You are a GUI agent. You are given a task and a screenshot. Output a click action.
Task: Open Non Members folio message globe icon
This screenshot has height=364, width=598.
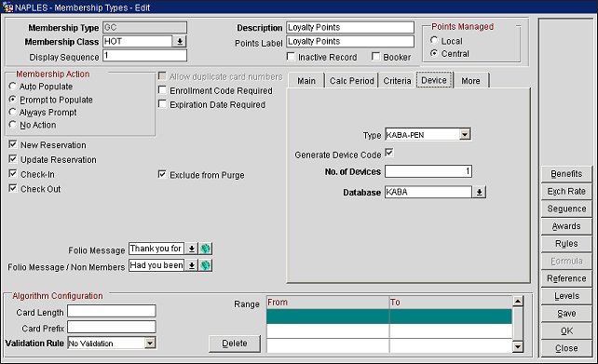coord(206,265)
